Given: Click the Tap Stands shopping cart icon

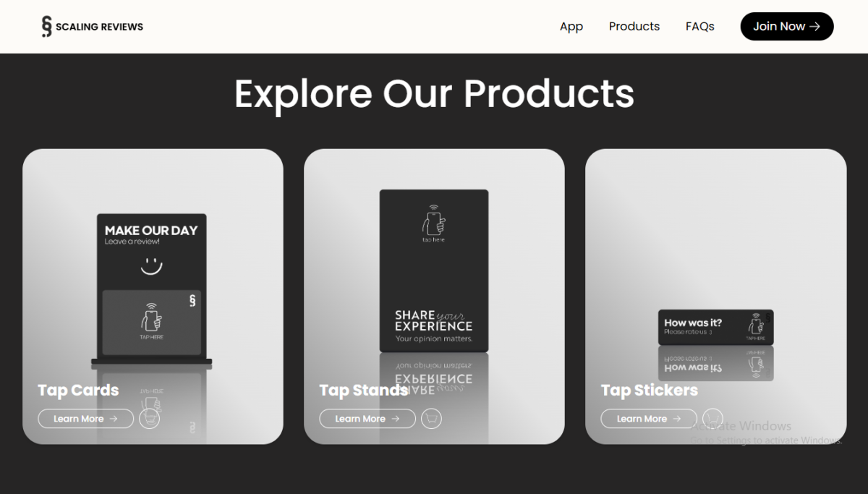Looking at the screenshot, I should coord(431,418).
